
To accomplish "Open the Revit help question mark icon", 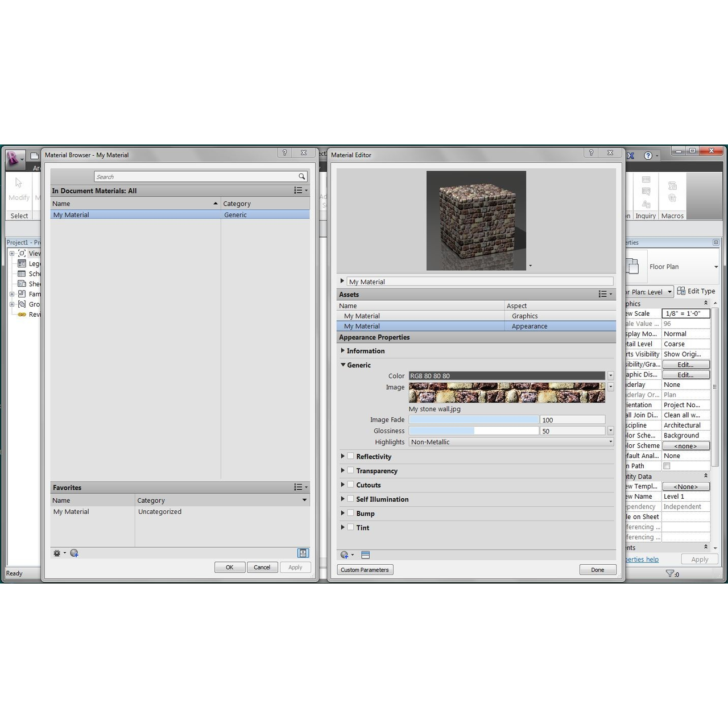I will [x=648, y=155].
